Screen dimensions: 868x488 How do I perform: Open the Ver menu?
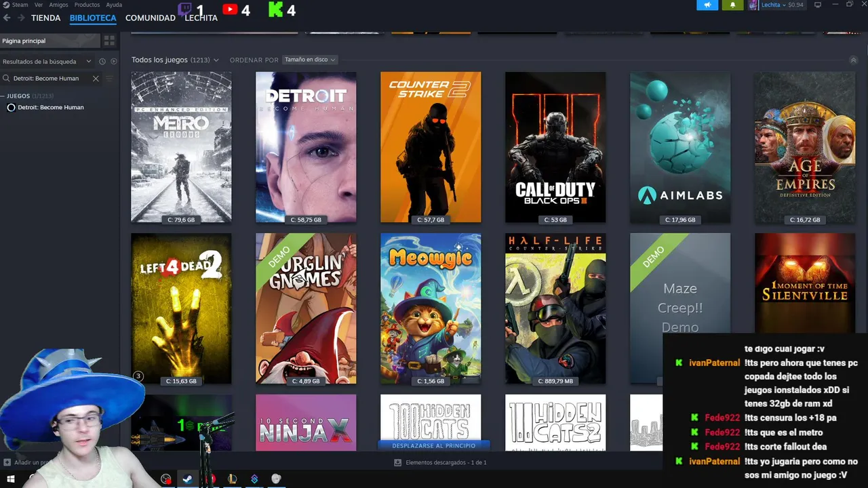[39, 5]
